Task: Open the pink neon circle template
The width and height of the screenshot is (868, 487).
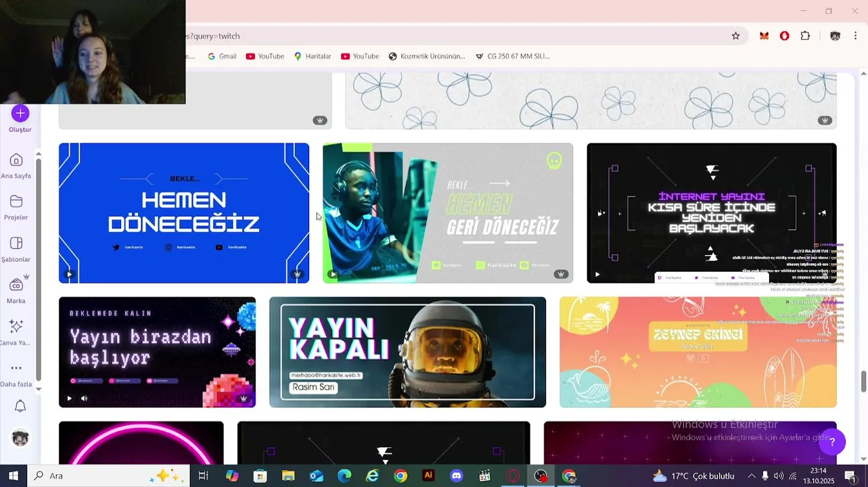Action: pyautogui.click(x=141, y=442)
